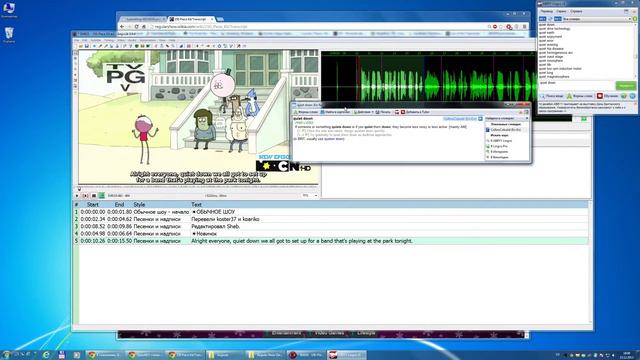
Task: Click the 'Video Games' link in the browser footer strip
Action: (329, 333)
